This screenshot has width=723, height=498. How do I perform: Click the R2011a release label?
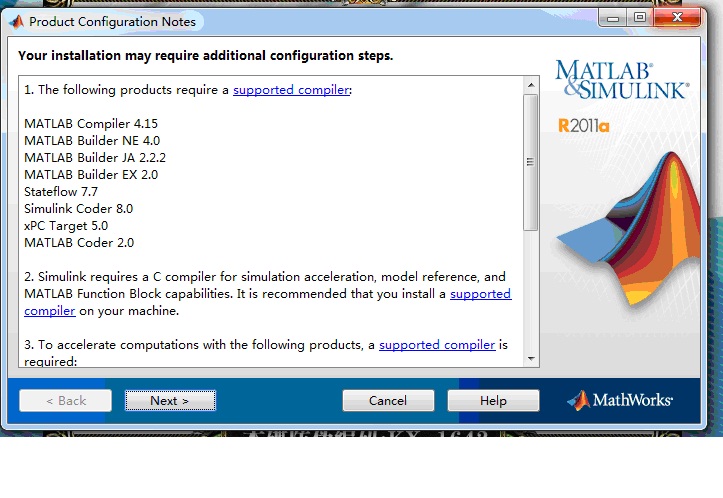[x=584, y=125]
